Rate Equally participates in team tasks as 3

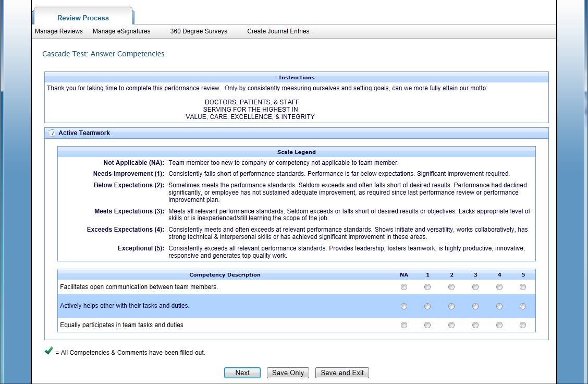pyautogui.click(x=475, y=325)
